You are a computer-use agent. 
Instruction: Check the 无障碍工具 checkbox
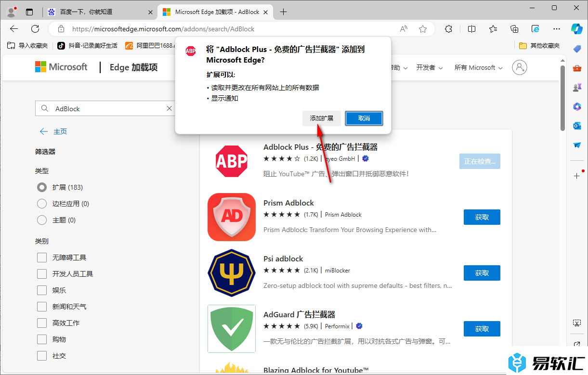point(42,258)
